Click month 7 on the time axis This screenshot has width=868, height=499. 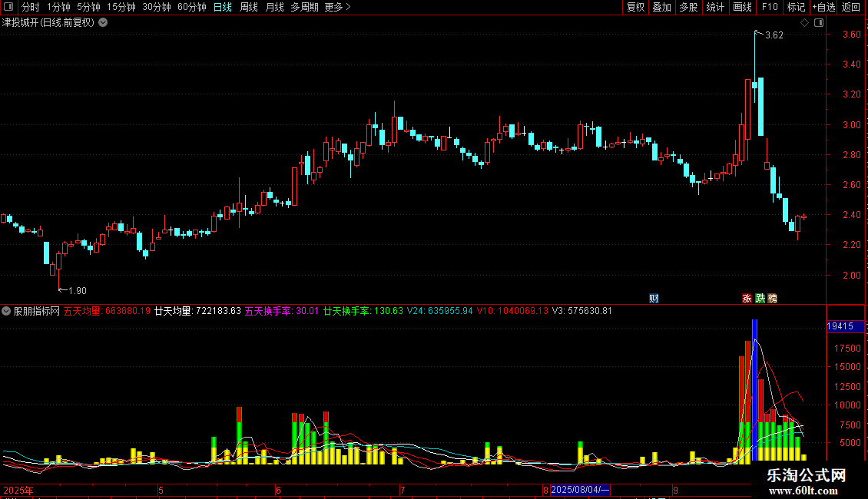(403, 490)
